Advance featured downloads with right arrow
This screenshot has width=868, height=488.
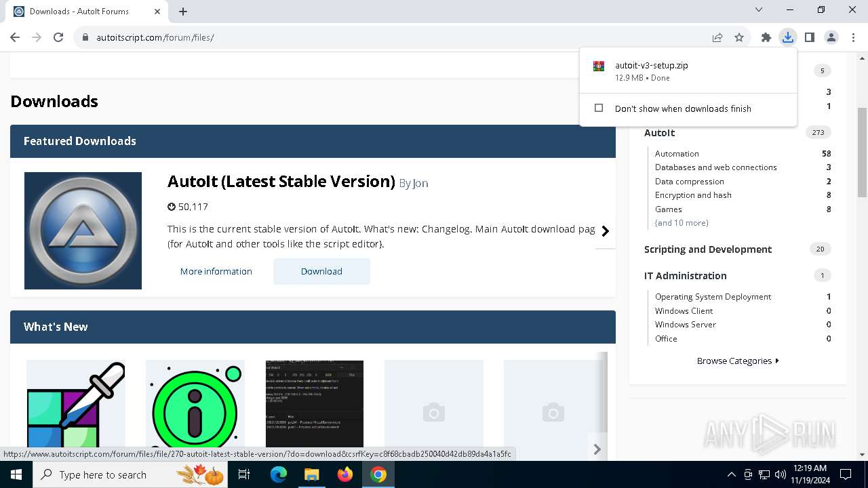606,231
